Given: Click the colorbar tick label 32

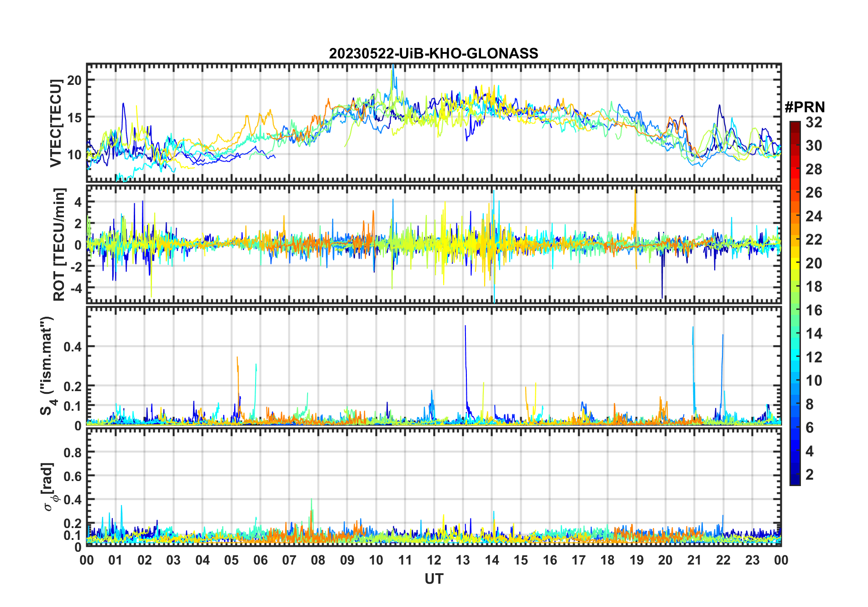Looking at the screenshot, I should pos(813,122).
